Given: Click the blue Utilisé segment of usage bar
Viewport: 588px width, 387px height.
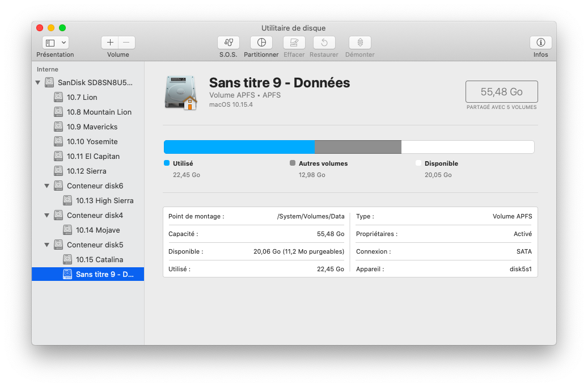Looking at the screenshot, I should [x=239, y=147].
